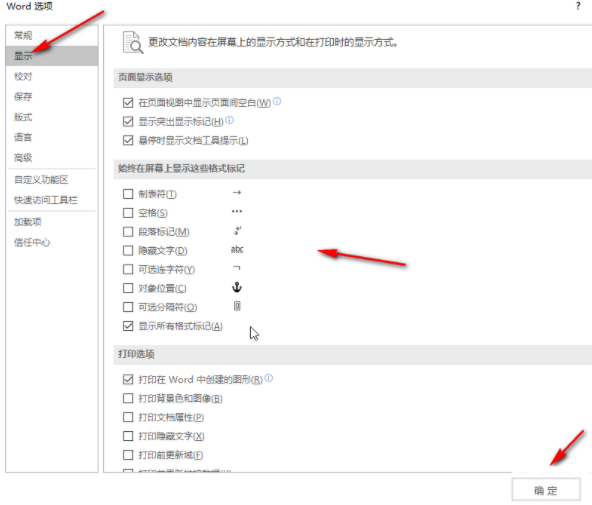Click the tab arrow symbol icon

click(237, 192)
